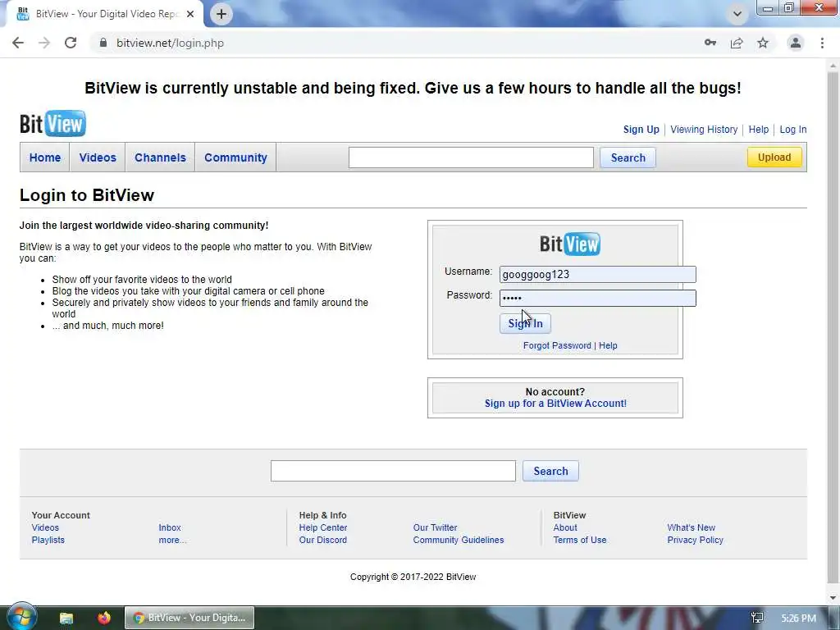Open the Forgot Password link
The width and height of the screenshot is (840, 630).
[557, 345]
